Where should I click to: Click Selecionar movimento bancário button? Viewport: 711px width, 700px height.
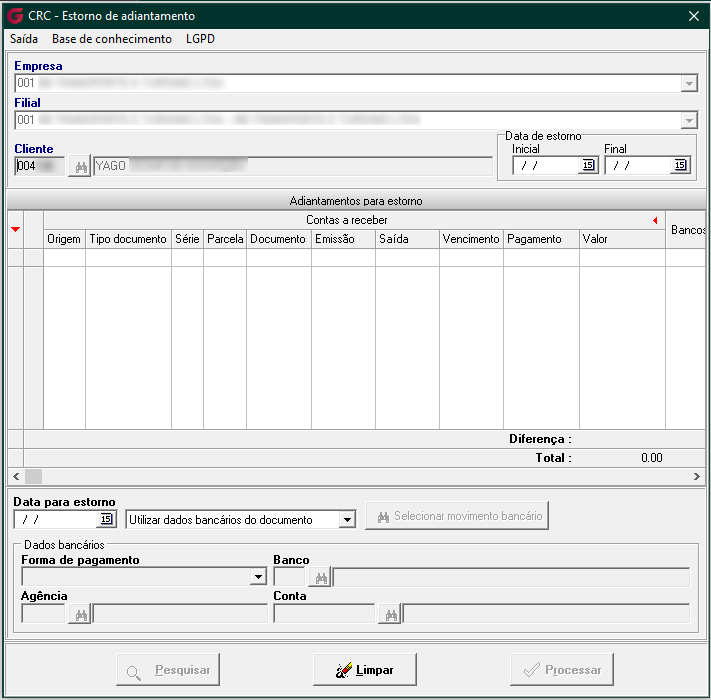457,516
